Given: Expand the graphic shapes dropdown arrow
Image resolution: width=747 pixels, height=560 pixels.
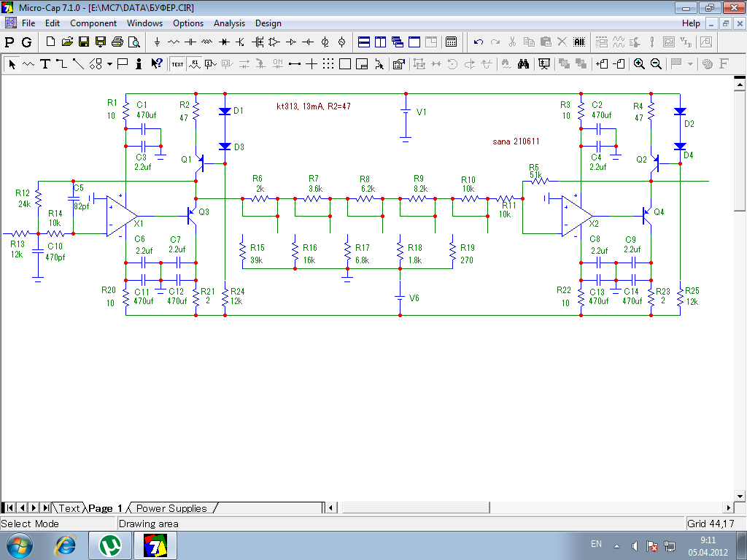Looking at the screenshot, I should [x=109, y=64].
